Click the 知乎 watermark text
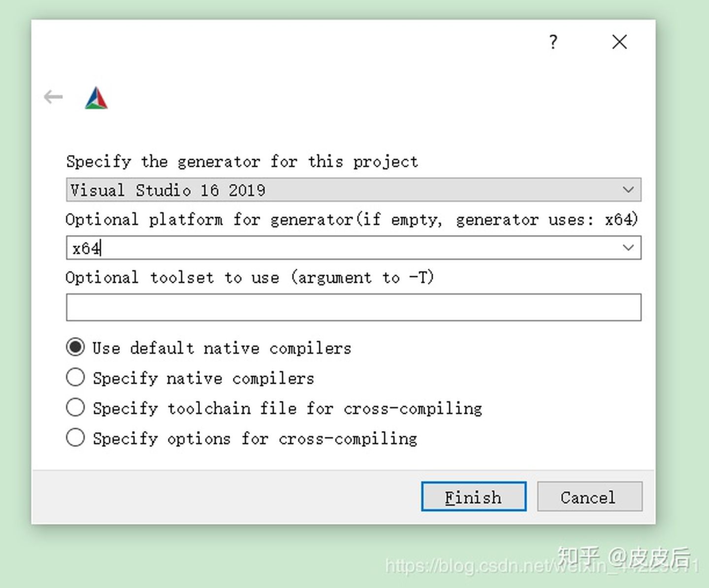The image size is (709, 588). [578, 556]
